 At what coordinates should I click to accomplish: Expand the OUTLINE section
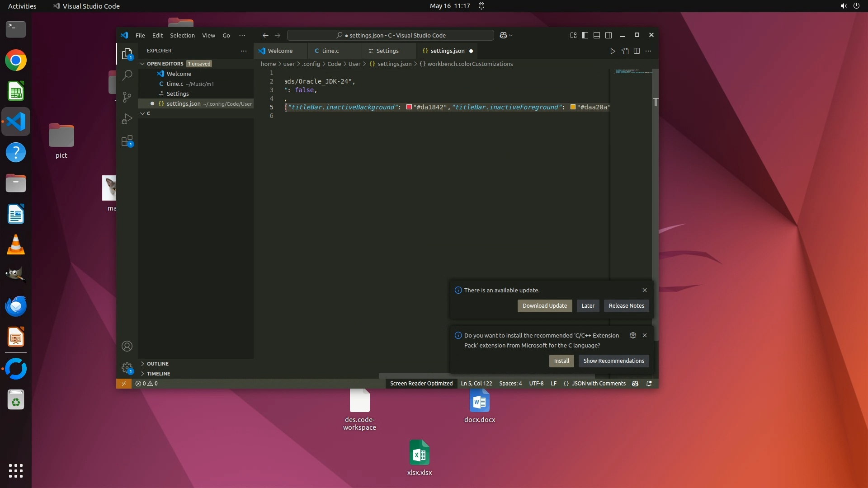[157, 364]
